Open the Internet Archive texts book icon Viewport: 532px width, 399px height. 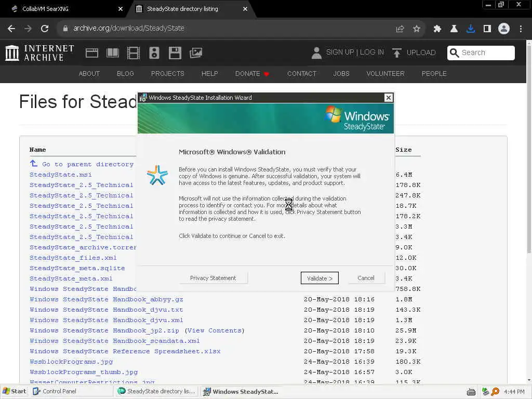113,53
